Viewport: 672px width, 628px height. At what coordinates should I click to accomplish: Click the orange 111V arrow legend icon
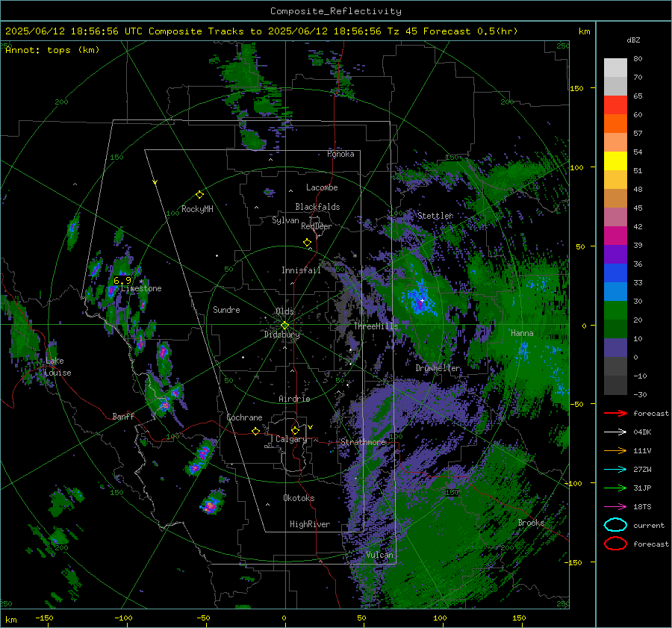pyautogui.click(x=615, y=450)
